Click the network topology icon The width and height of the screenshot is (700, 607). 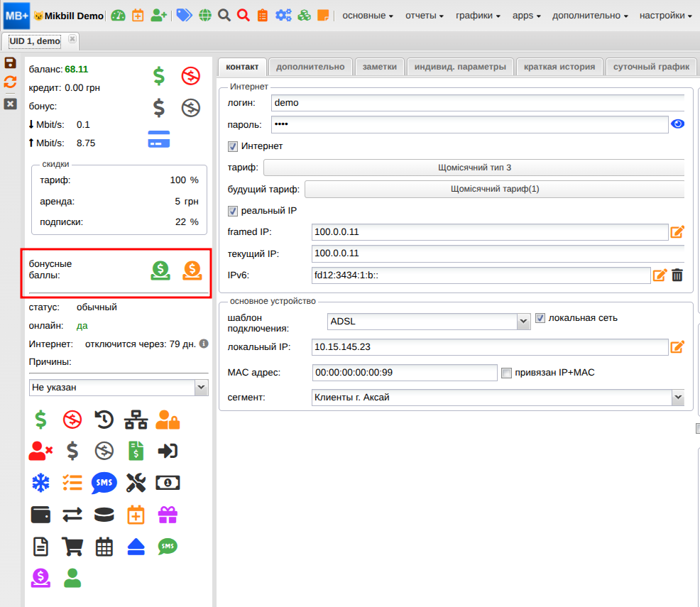pyautogui.click(x=136, y=420)
